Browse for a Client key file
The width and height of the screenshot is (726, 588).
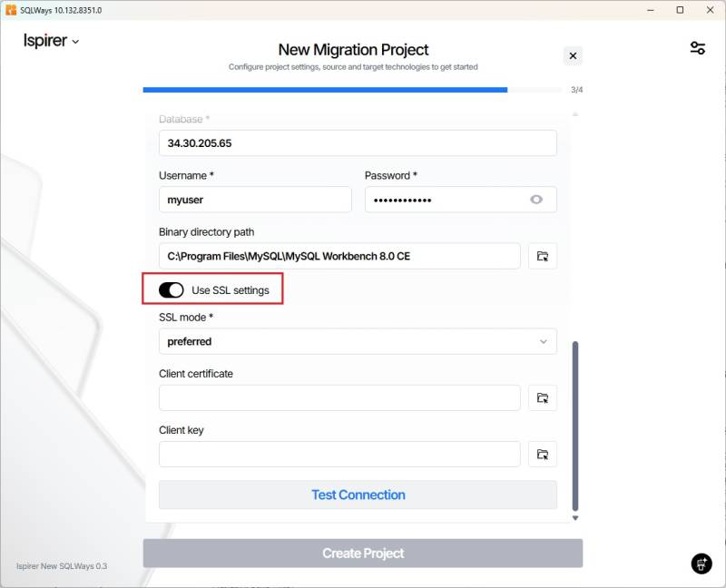point(542,454)
